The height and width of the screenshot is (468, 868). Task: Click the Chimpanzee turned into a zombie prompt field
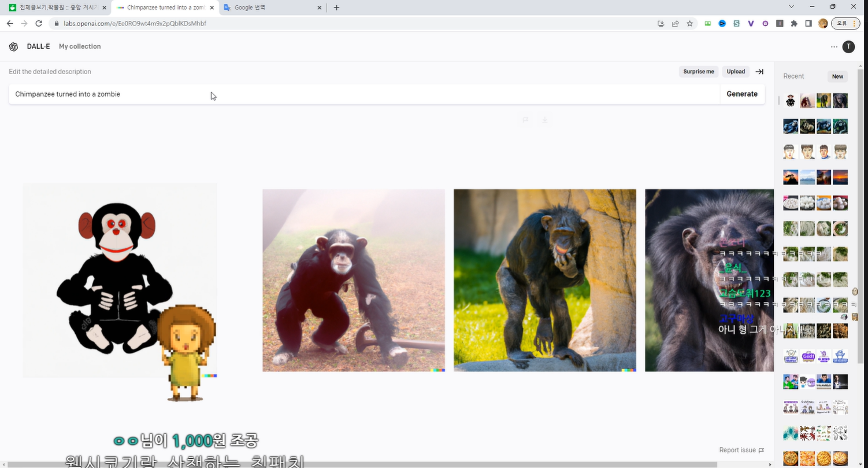click(364, 94)
